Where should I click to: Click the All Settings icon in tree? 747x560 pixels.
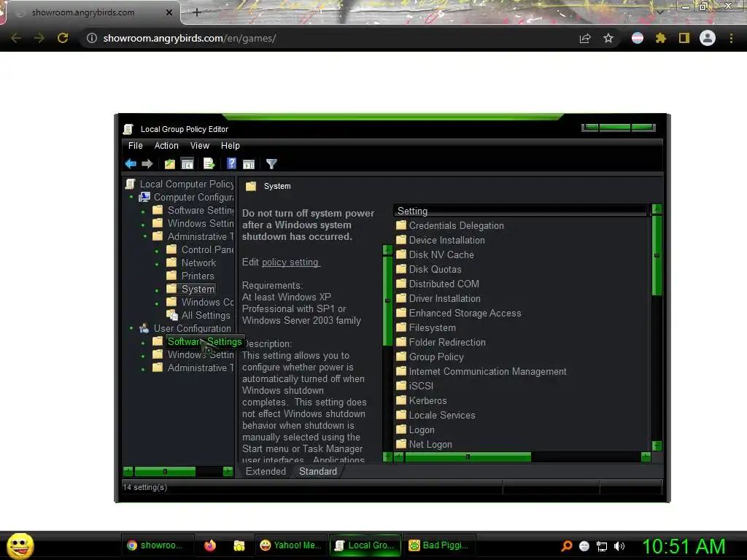(x=172, y=315)
